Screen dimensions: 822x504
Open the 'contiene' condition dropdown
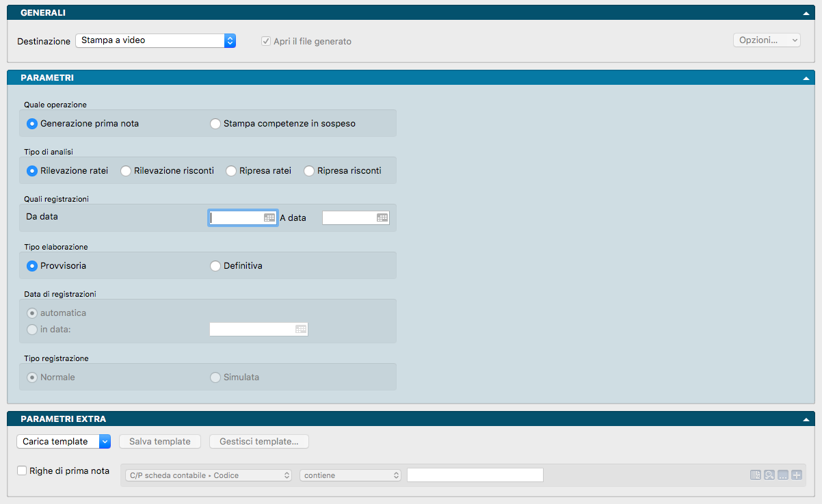coord(351,475)
